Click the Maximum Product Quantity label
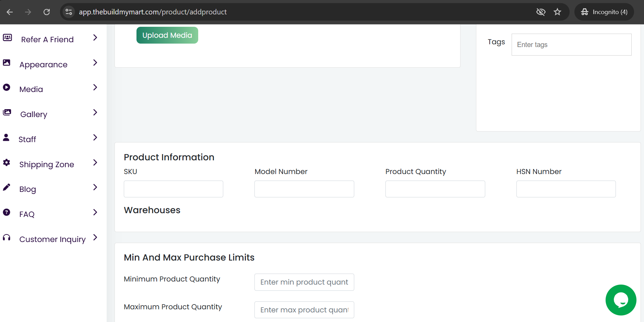 (x=173, y=307)
